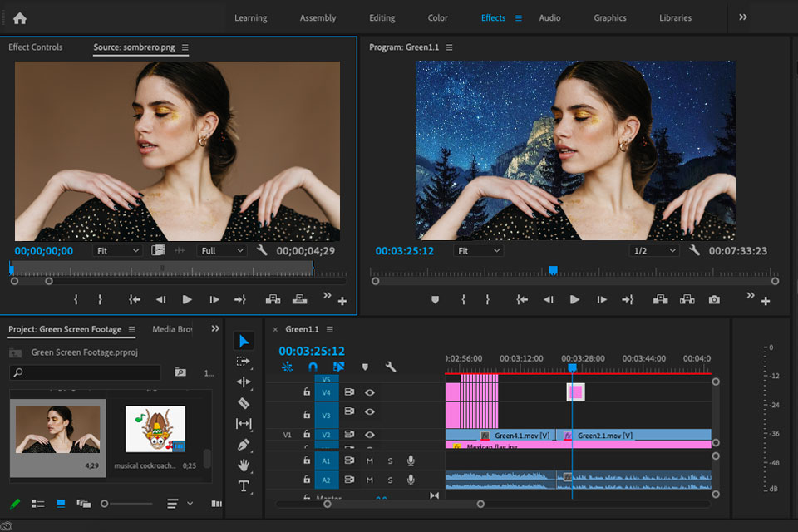Mute audio track A1
This screenshot has width=798, height=532.
click(x=370, y=461)
